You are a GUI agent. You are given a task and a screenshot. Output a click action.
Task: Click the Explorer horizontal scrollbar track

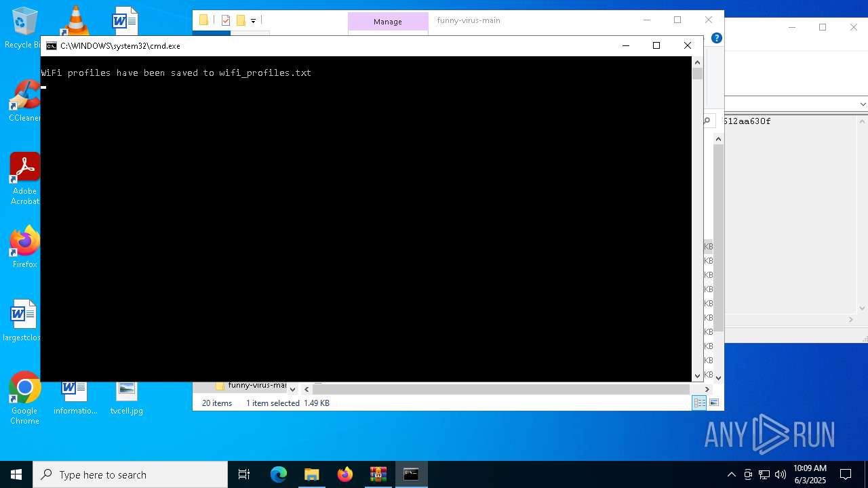(501, 389)
